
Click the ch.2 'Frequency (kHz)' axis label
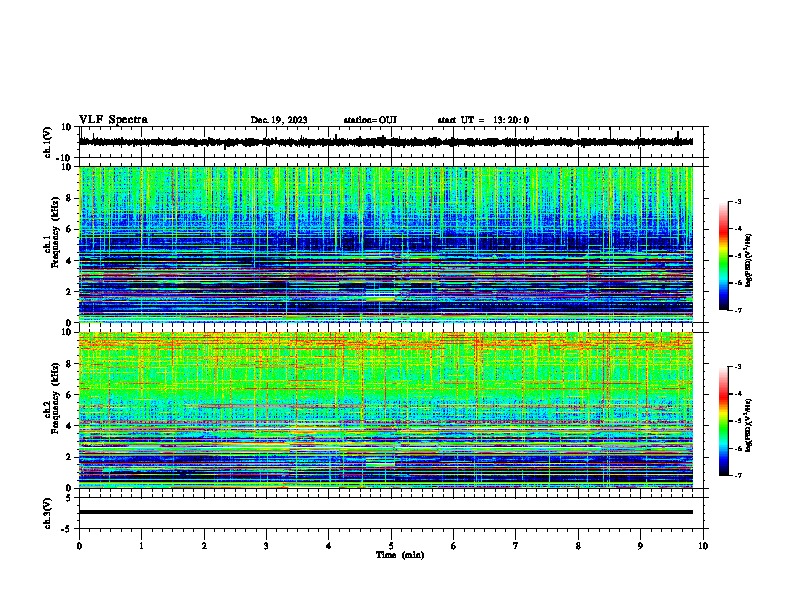click(x=55, y=398)
